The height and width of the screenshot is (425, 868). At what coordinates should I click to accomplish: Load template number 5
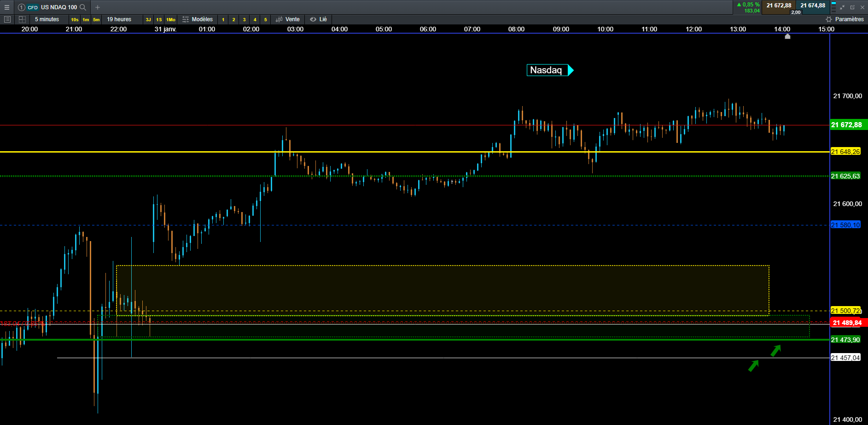[266, 19]
